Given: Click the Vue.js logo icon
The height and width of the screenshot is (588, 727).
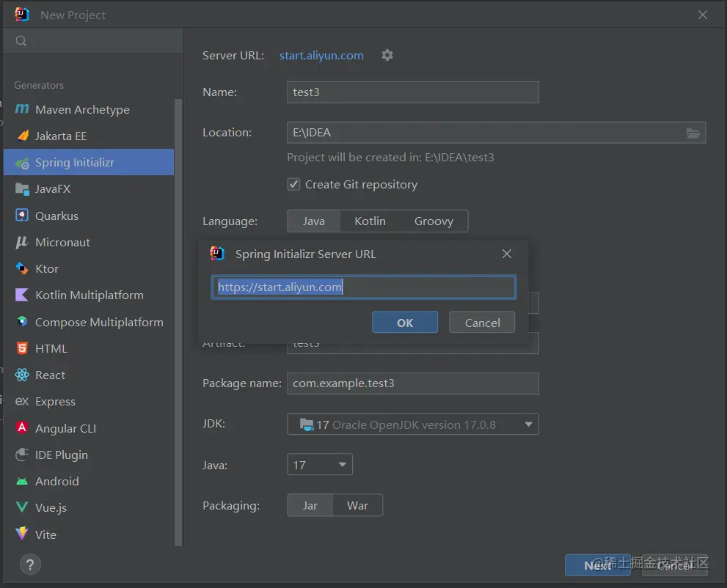Looking at the screenshot, I should (22, 507).
